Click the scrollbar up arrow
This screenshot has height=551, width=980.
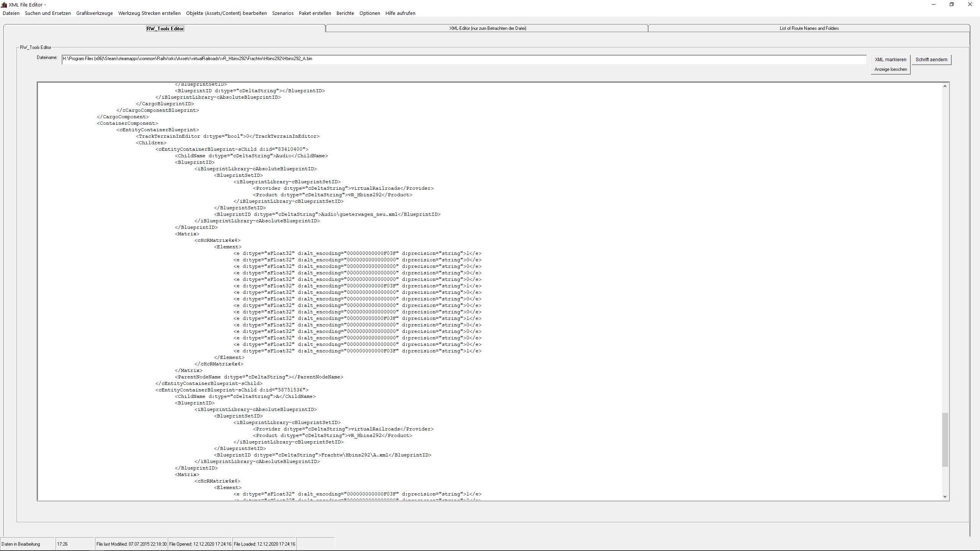tap(945, 86)
